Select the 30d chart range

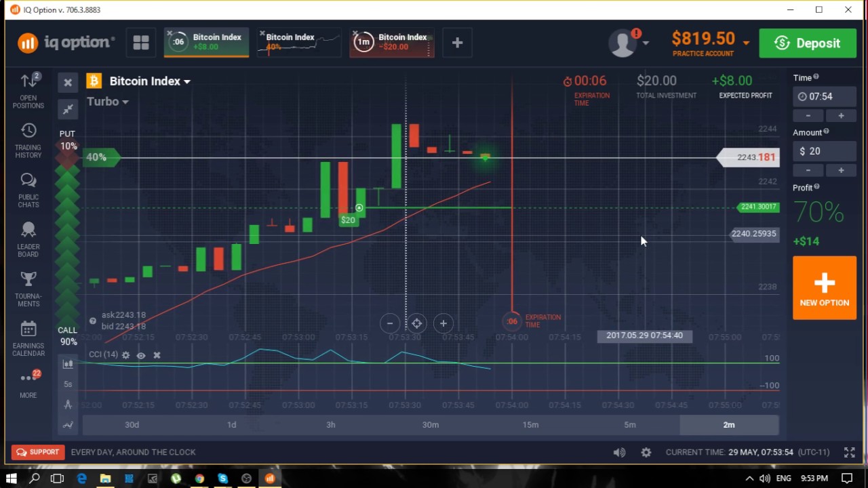point(132,425)
